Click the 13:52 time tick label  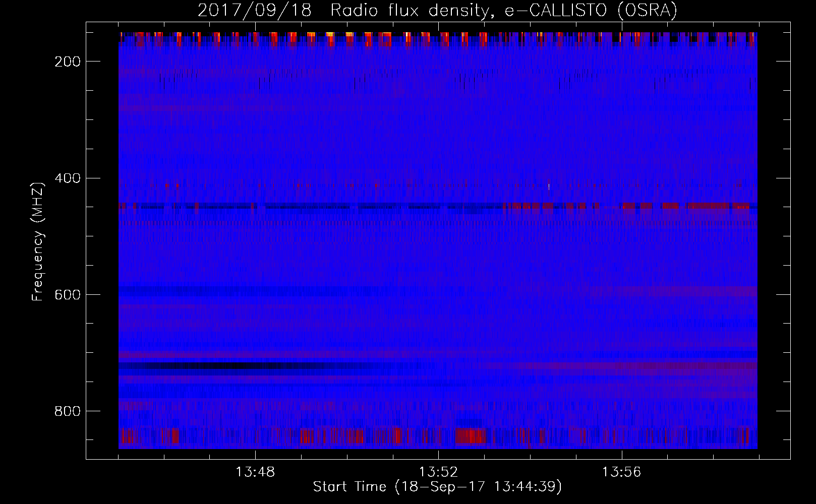(439, 472)
